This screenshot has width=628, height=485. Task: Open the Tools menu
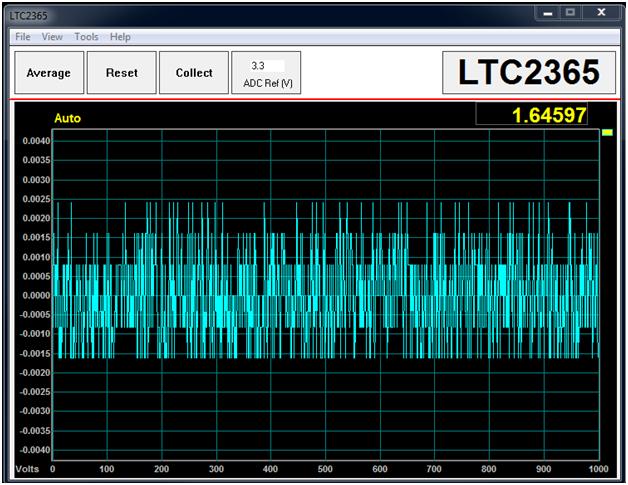(86, 37)
